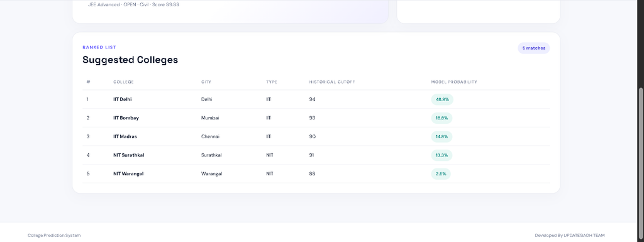Screen dimensions: 644x242
Task: Click historical cutoff value 94
Action: tap(313, 99)
